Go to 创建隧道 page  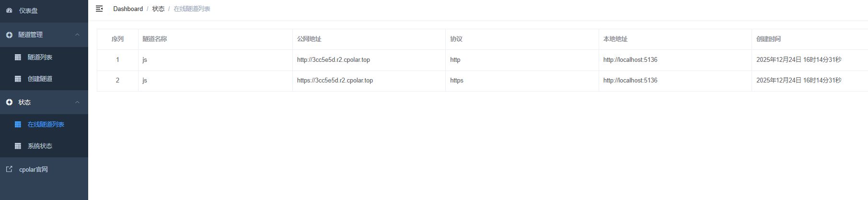(x=40, y=79)
